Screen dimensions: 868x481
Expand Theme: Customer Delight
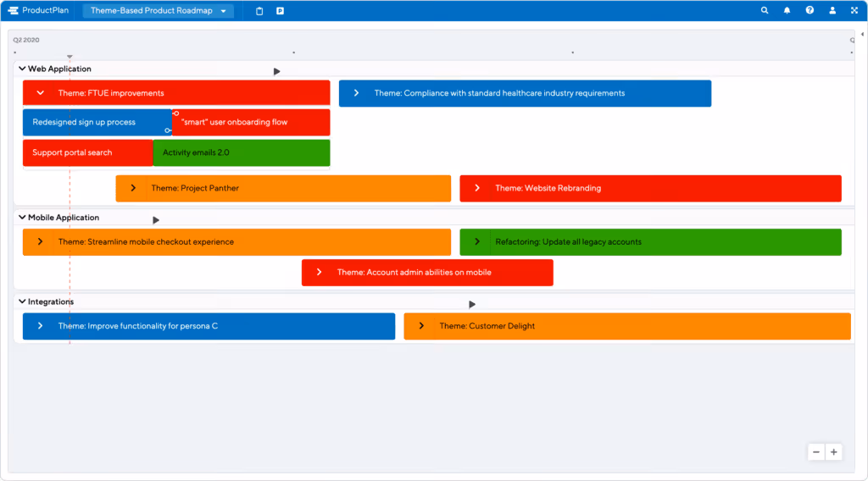tap(421, 326)
